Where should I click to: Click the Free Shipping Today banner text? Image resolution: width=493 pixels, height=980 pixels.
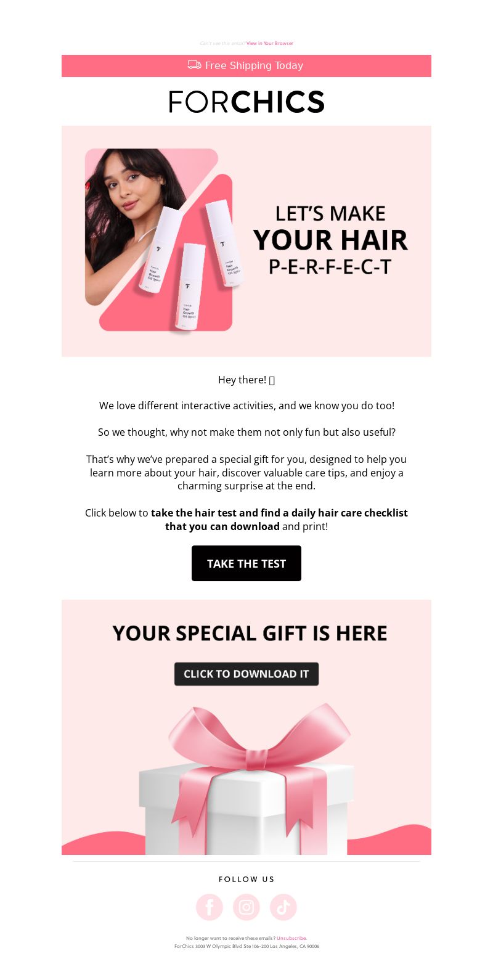(x=254, y=65)
